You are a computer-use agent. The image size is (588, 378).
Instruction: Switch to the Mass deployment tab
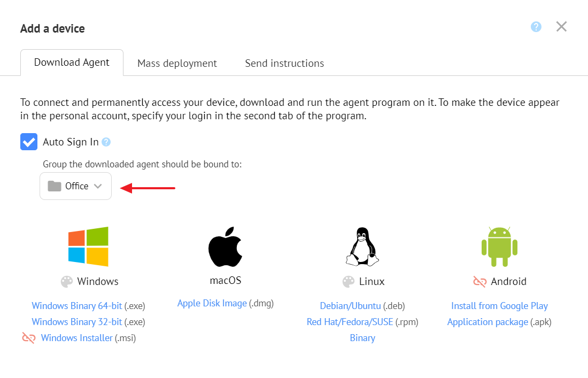[x=177, y=64]
